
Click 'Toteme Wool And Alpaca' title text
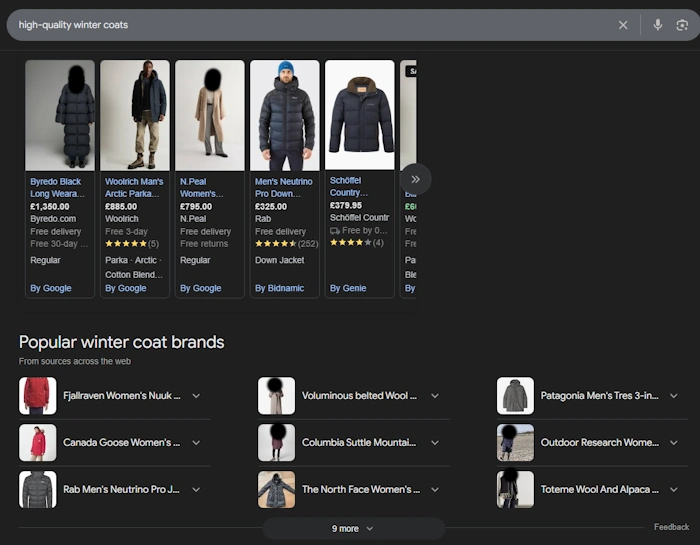click(600, 490)
